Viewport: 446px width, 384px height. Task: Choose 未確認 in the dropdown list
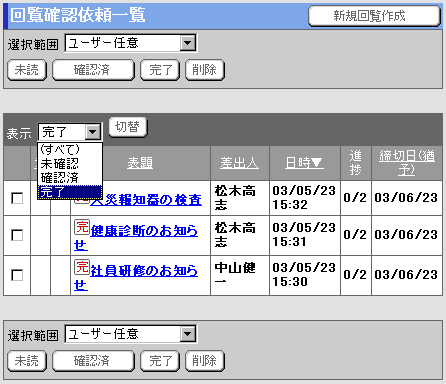[70, 163]
